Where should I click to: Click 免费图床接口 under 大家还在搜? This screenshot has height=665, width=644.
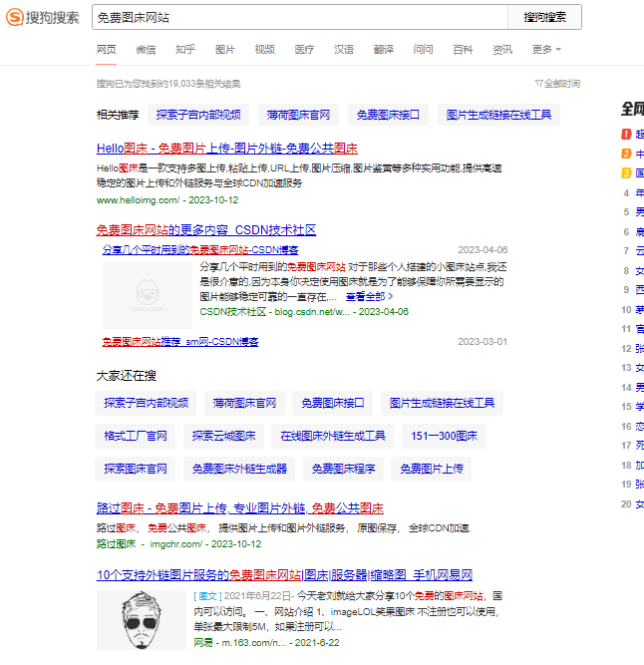tap(333, 403)
